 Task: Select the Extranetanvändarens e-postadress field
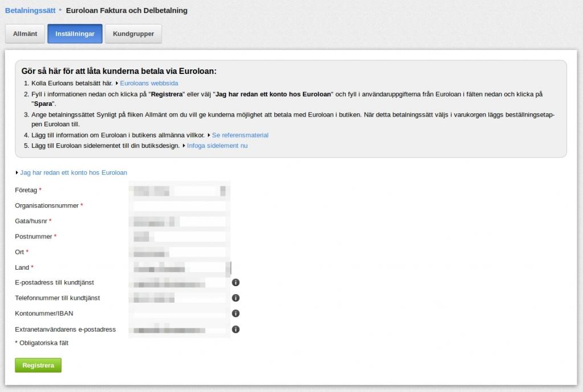tap(179, 329)
